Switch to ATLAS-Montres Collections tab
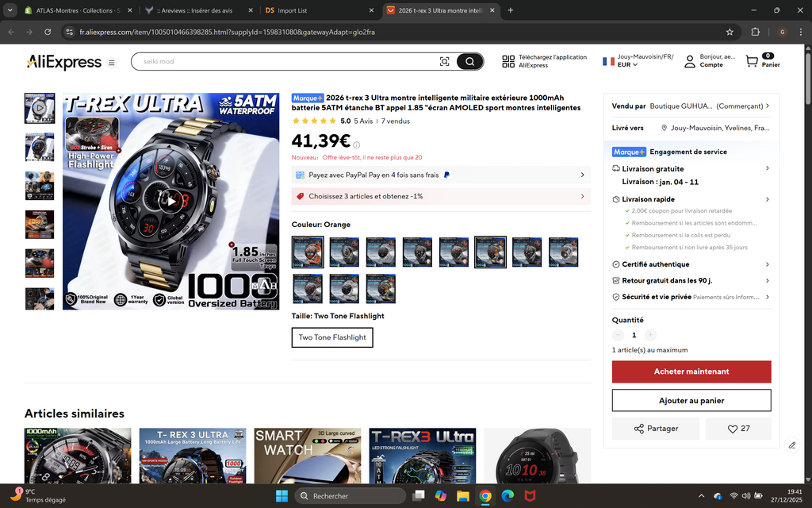This screenshot has width=812, height=508. 78,10
